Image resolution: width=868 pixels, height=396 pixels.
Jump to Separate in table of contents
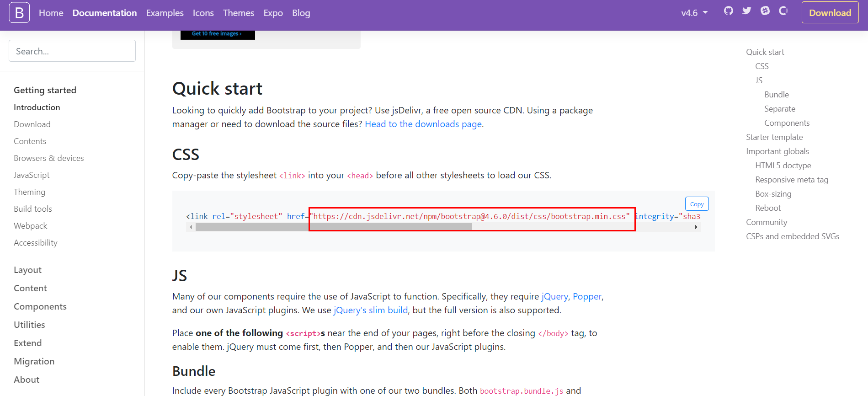coord(780,108)
